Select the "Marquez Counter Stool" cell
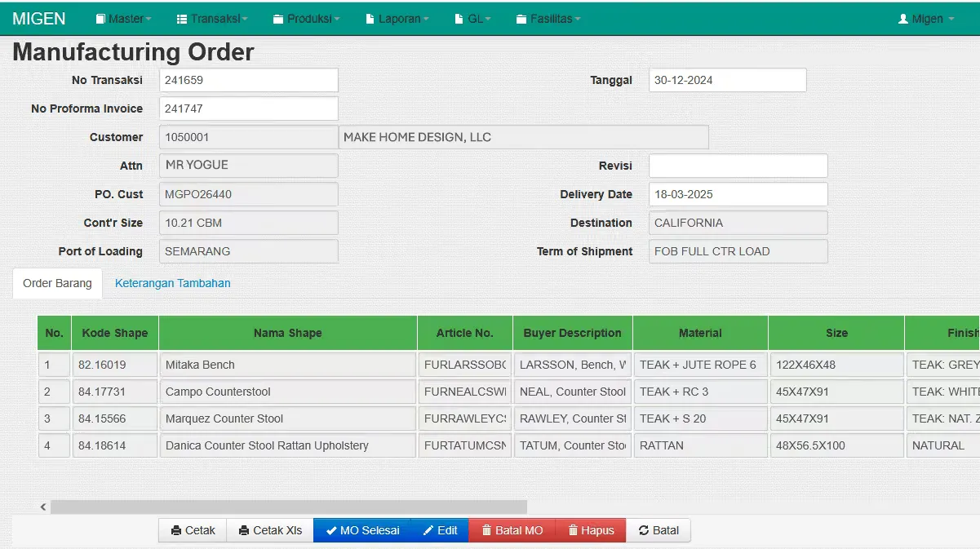Image resolution: width=980 pixels, height=549 pixels. coord(288,418)
